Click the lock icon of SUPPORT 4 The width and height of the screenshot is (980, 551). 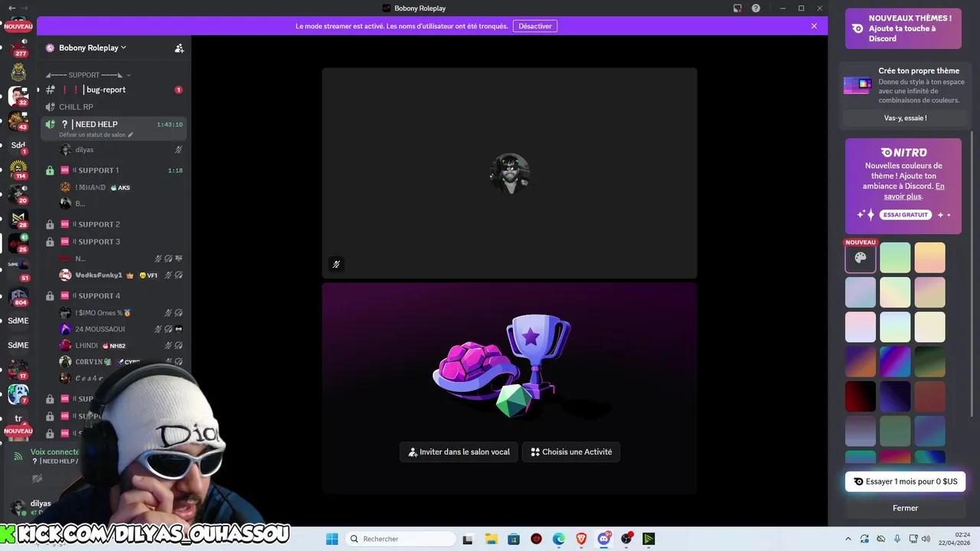click(50, 296)
